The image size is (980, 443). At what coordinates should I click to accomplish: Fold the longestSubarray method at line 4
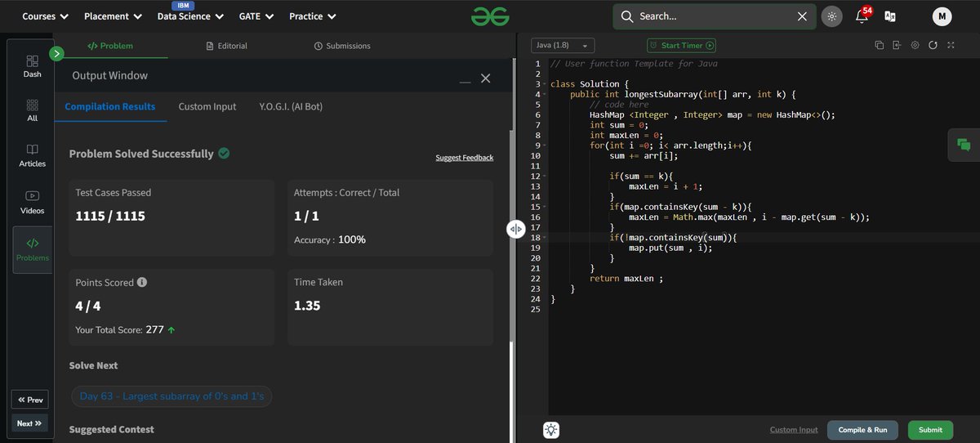[x=544, y=94]
